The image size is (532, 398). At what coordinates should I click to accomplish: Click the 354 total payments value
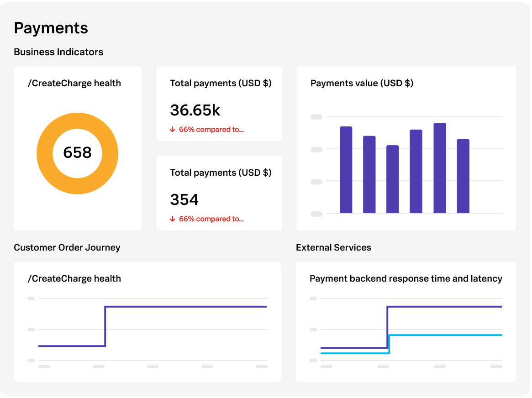click(x=184, y=200)
